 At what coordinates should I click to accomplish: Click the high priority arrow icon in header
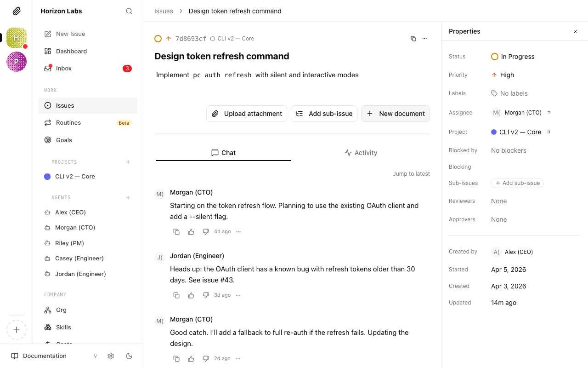tap(169, 39)
